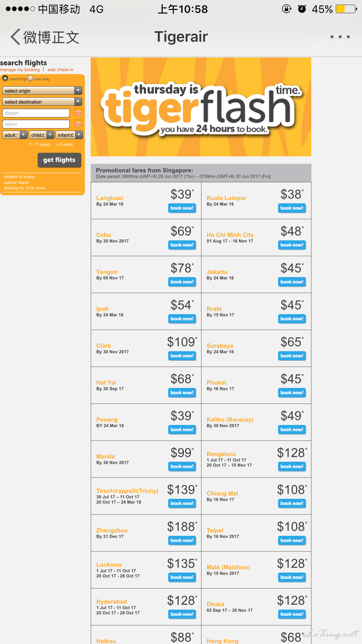Expand the select destination dropdown
The height and width of the screenshot is (644, 362).
(42, 102)
